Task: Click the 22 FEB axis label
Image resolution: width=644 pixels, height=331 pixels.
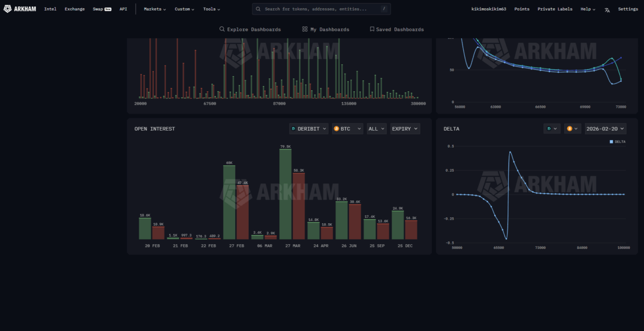Action: click(208, 246)
